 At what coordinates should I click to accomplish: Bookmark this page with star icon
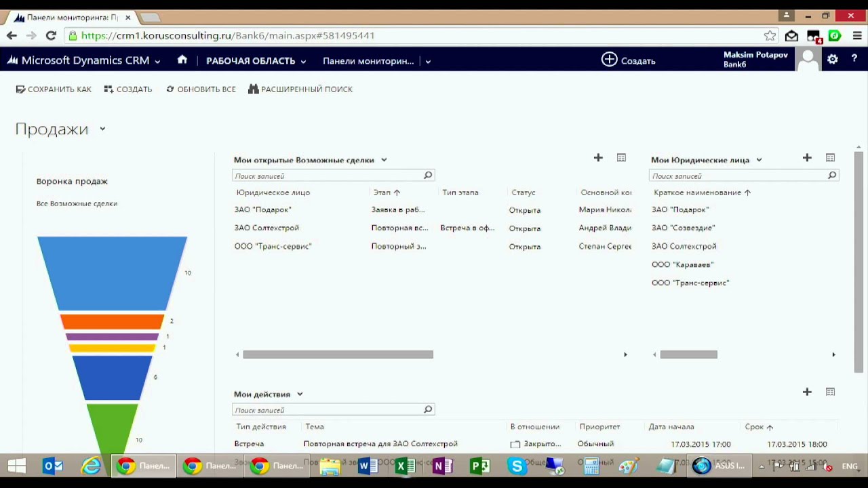770,35
